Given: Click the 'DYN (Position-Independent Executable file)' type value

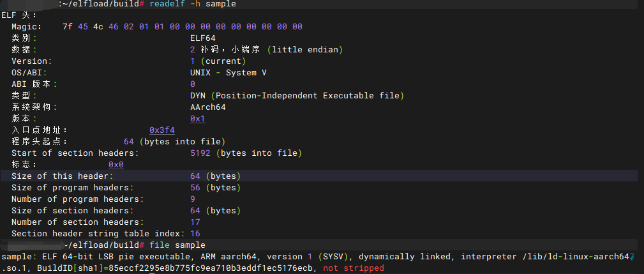Looking at the screenshot, I should (x=297, y=96).
